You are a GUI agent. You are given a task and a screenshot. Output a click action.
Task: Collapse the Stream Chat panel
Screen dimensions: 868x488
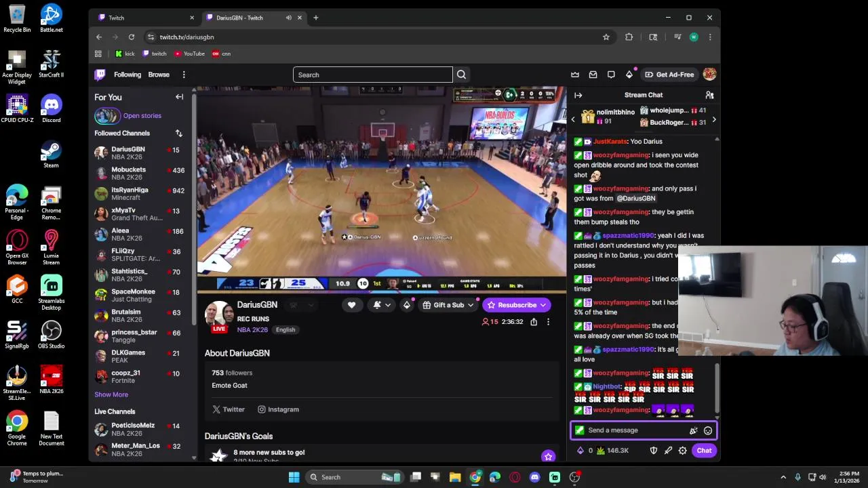[x=578, y=95]
